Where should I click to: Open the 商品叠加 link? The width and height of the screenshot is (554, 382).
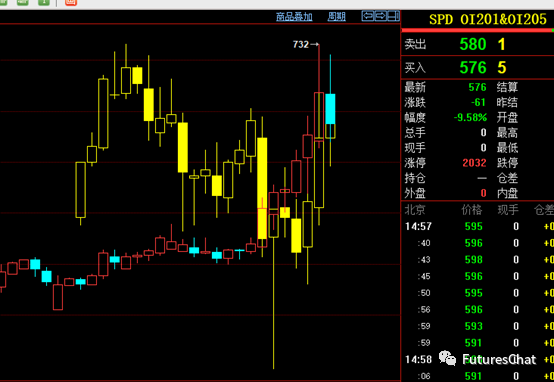[x=294, y=17]
